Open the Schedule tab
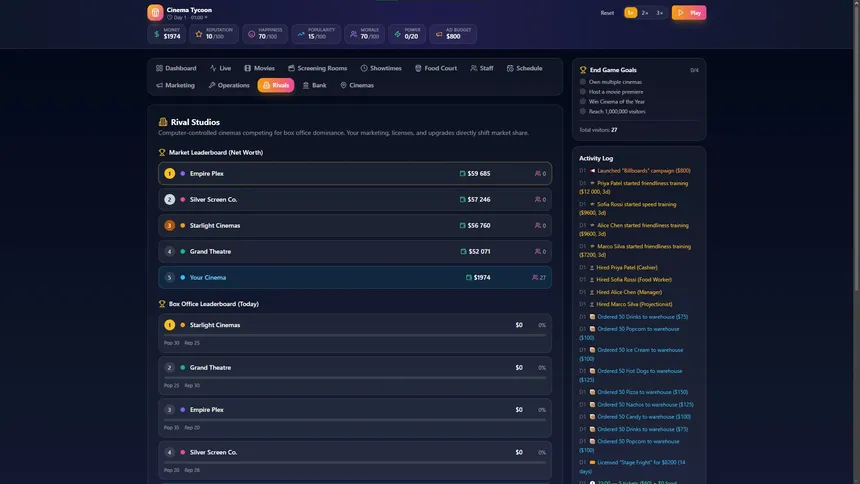860x484 pixels. tap(525, 68)
